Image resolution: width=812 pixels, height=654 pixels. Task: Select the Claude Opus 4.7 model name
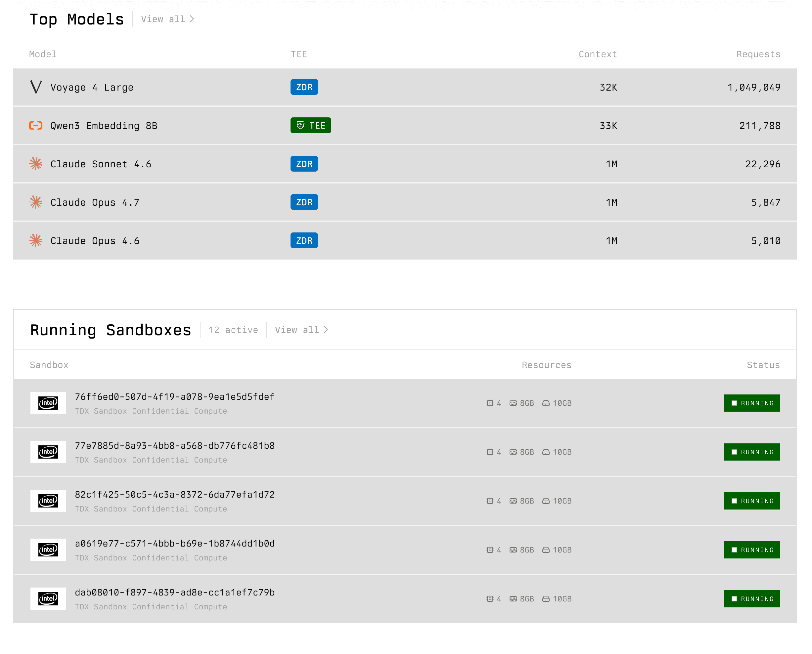tap(95, 203)
